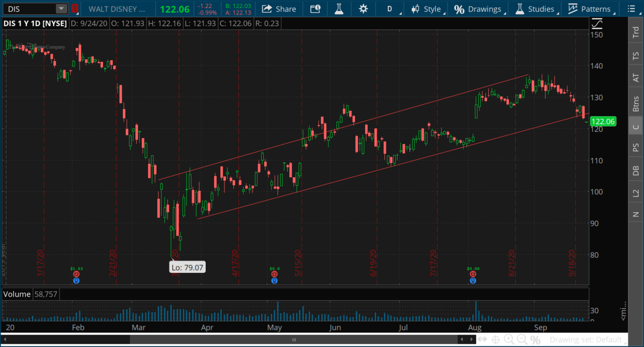Open the N sidebar tab
Screen dimensions: 644x347
pos(636,214)
